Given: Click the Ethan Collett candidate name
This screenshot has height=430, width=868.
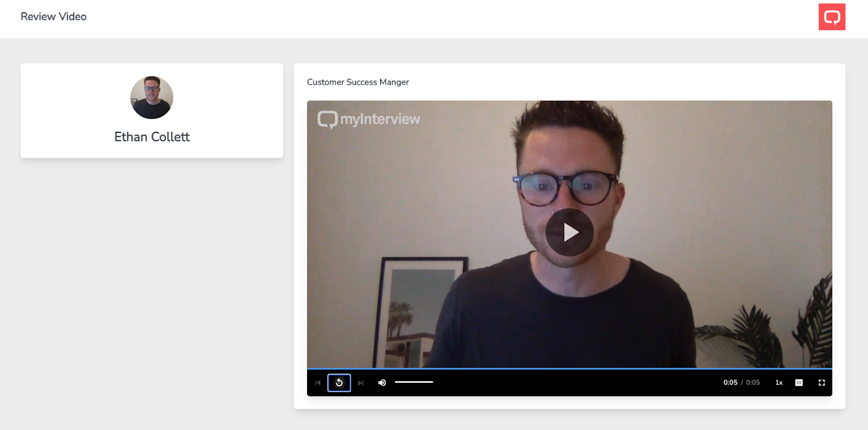Looking at the screenshot, I should point(152,137).
